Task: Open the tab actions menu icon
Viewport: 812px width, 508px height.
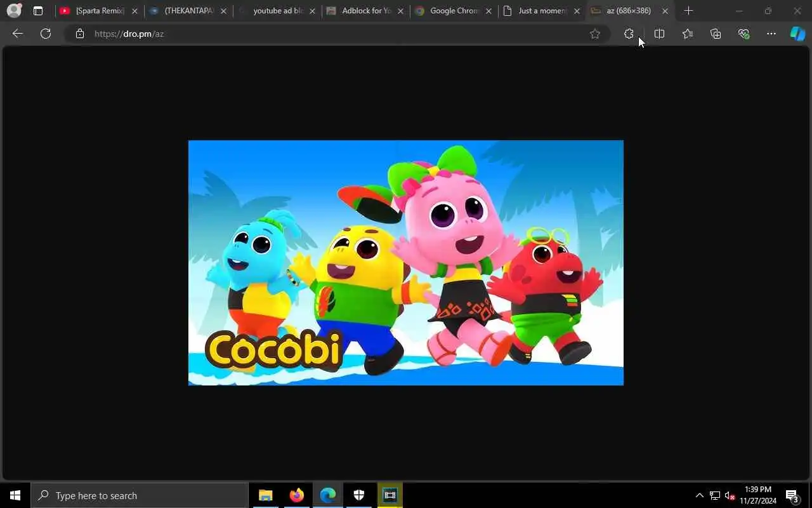Action: coord(38,11)
